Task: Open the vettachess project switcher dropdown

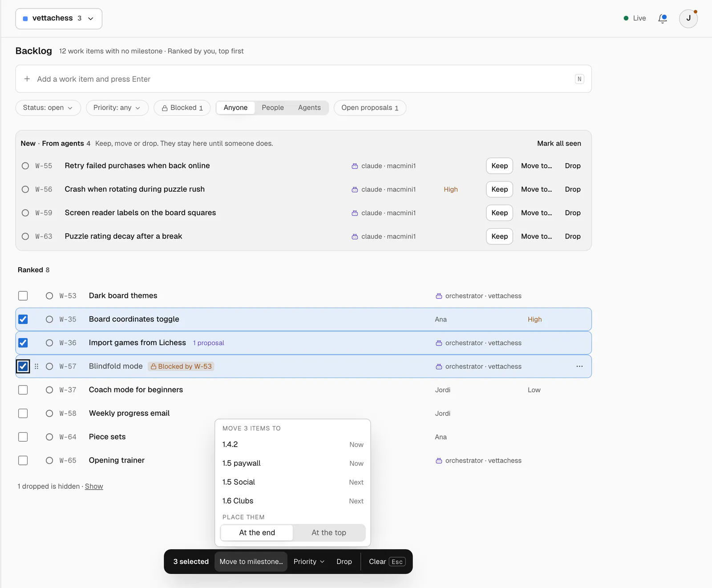Action: pos(59,19)
